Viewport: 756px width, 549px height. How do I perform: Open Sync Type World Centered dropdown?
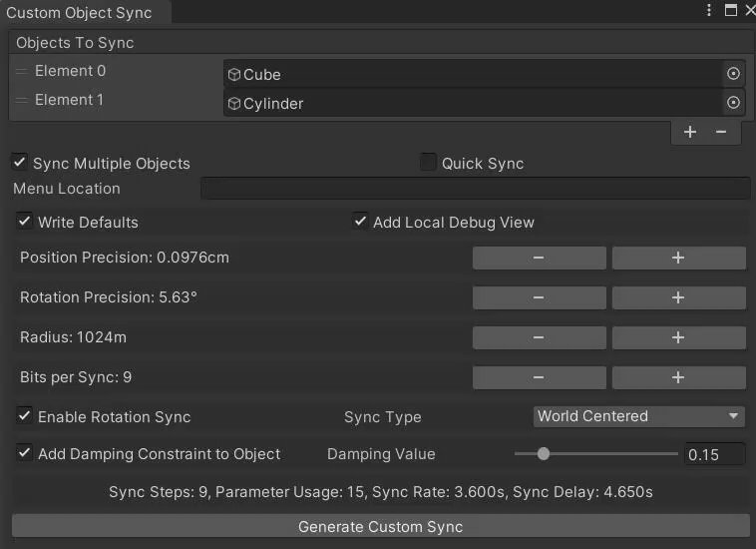pos(639,416)
